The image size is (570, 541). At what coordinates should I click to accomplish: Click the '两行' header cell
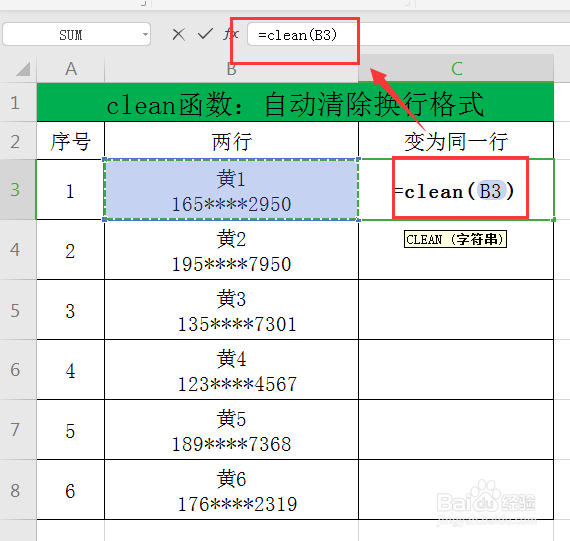[x=231, y=141]
